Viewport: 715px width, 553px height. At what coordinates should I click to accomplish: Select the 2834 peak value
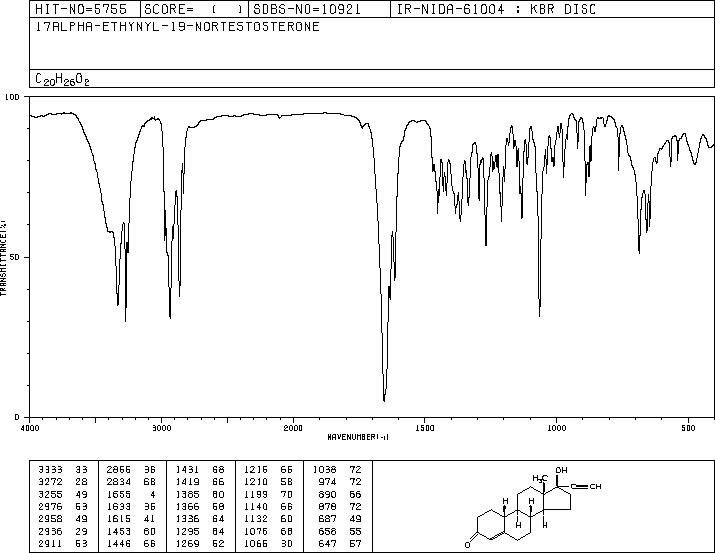tap(119, 482)
